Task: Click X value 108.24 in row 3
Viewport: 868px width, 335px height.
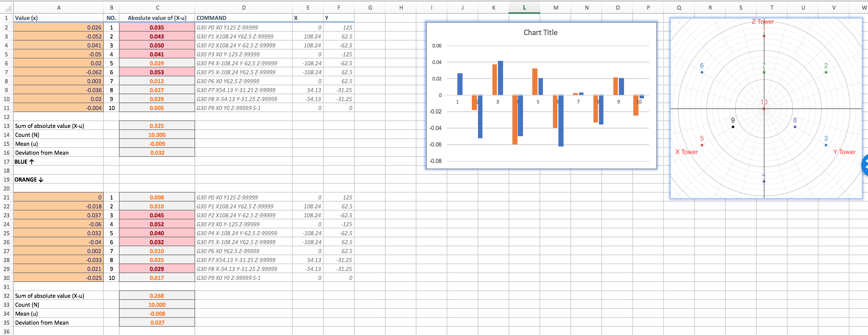Action: 308,36
